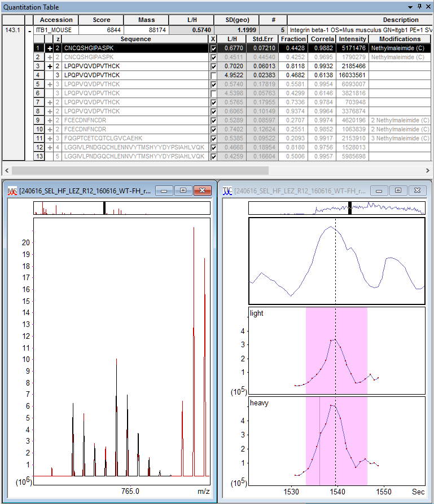Click the Fraction column header

(x=293, y=39)
